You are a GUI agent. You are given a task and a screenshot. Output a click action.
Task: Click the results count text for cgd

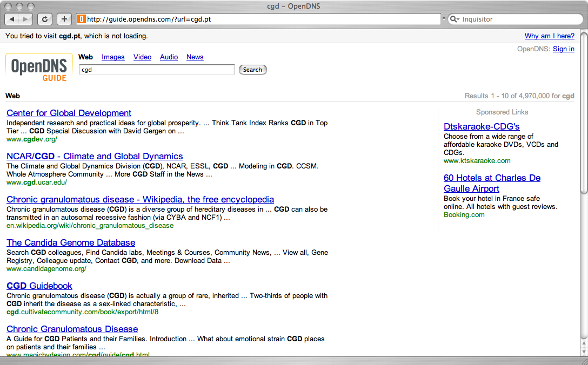[x=519, y=96]
